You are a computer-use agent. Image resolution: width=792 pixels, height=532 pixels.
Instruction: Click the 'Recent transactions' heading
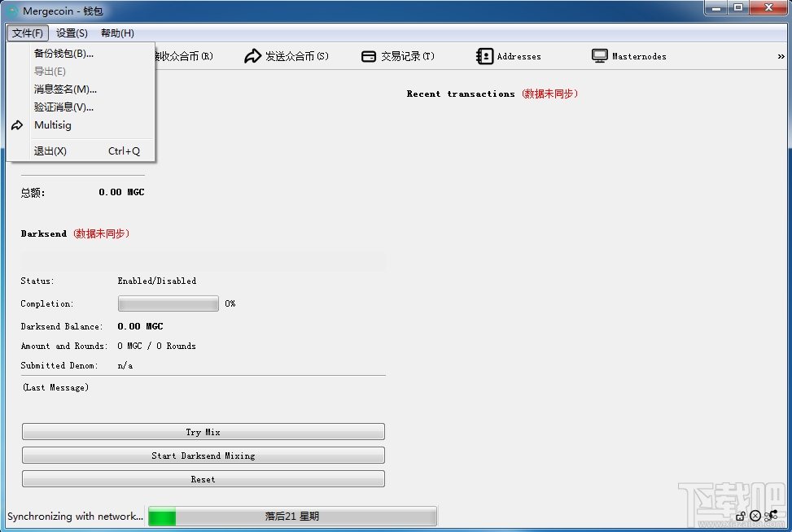tap(461, 94)
